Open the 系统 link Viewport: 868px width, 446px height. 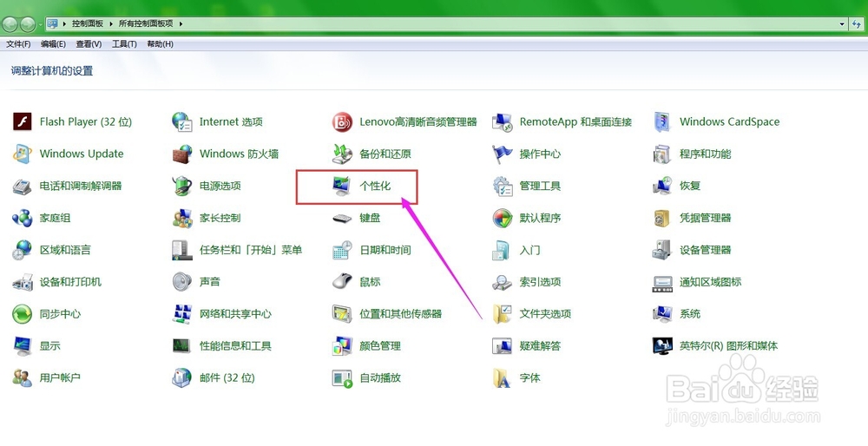(x=690, y=314)
